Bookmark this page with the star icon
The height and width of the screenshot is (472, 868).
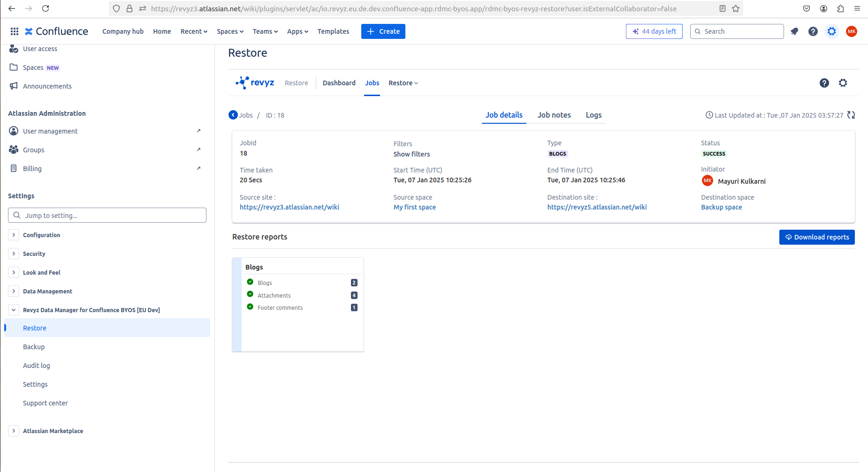736,8
